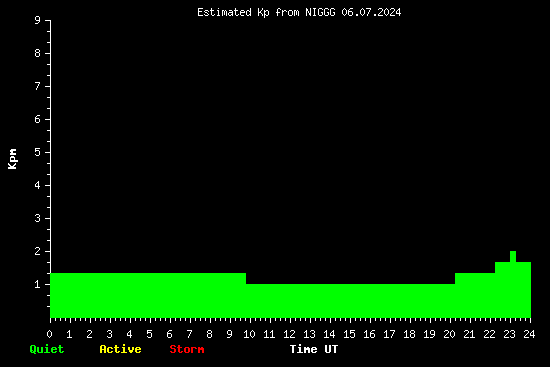Click the yellow Active legend label
The width and height of the screenshot is (550, 367).
tap(120, 349)
